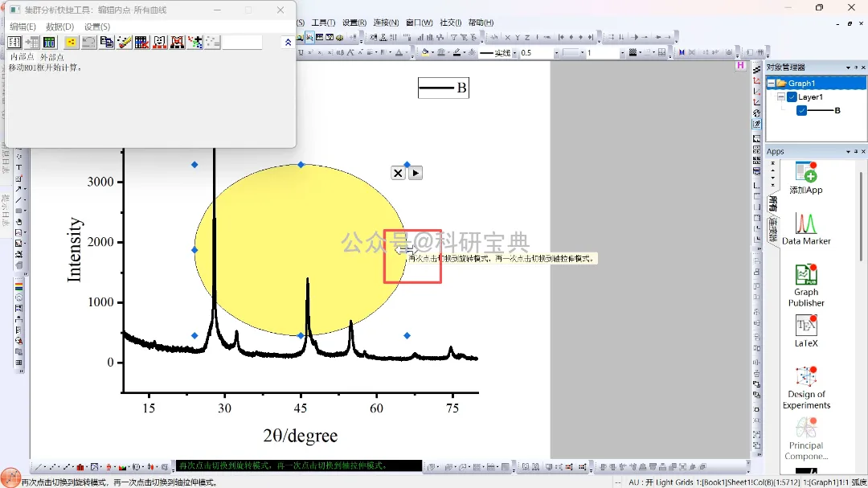Click the yellow highlighter-brush points icon
Image resolution: width=868 pixels, height=488 pixels.
click(x=124, y=42)
